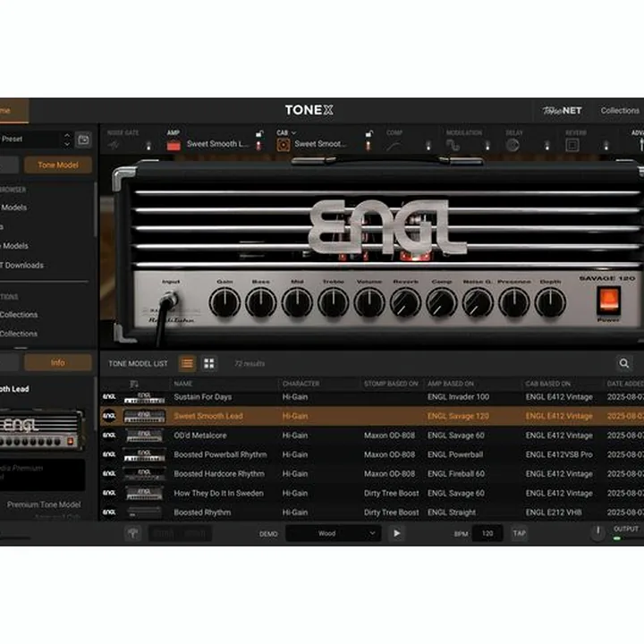644x644 pixels.
Task: Open the CAB type dropdown arrow
Action: click(x=293, y=132)
